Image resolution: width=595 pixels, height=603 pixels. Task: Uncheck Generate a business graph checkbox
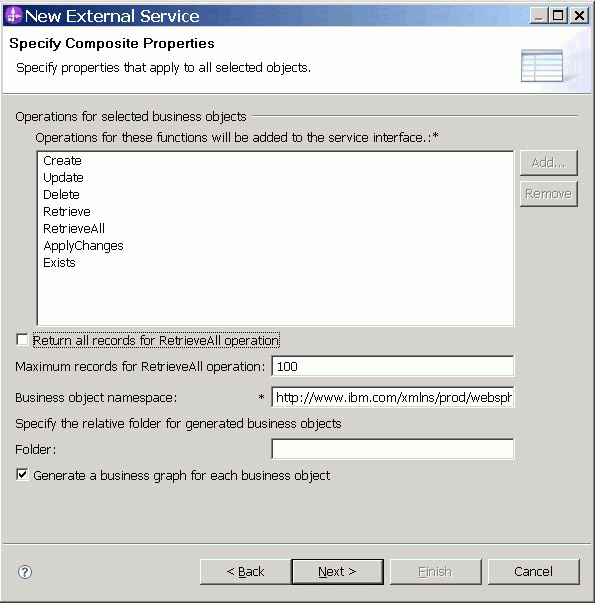click(22, 475)
